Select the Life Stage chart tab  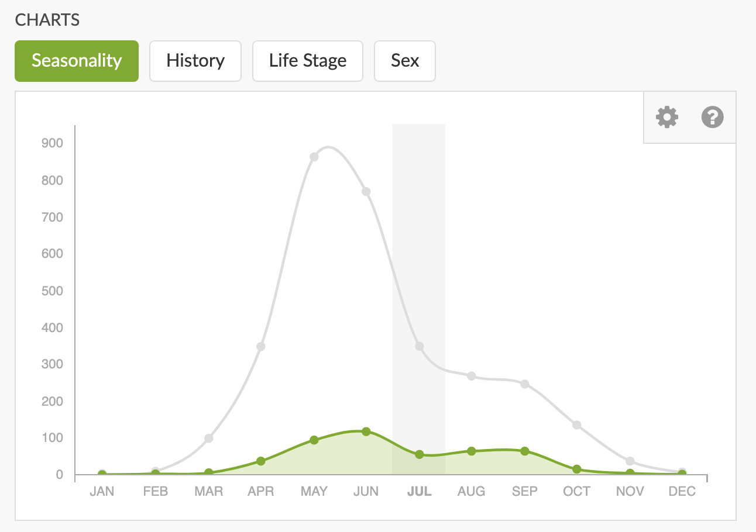pos(308,61)
